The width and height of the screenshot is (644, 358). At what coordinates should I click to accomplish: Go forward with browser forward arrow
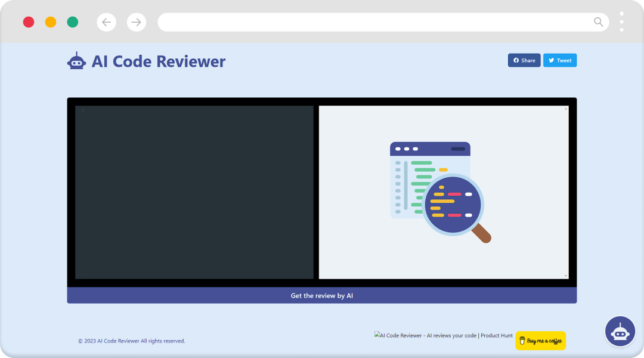pyautogui.click(x=137, y=22)
